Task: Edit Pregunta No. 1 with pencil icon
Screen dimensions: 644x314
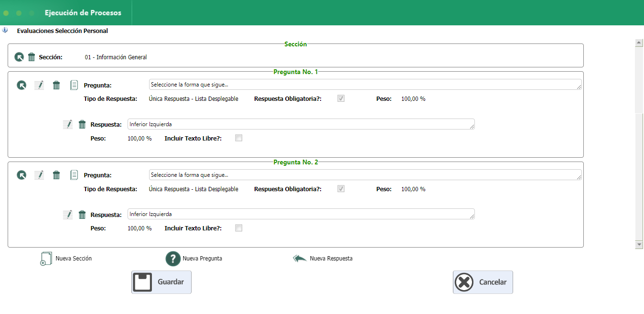Action: click(39, 85)
